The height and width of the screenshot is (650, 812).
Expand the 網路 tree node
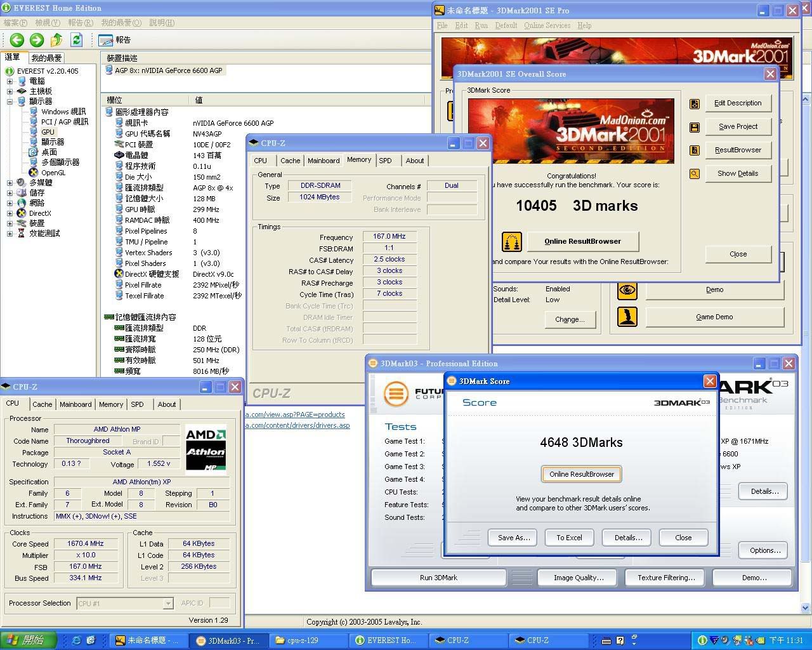[10, 203]
